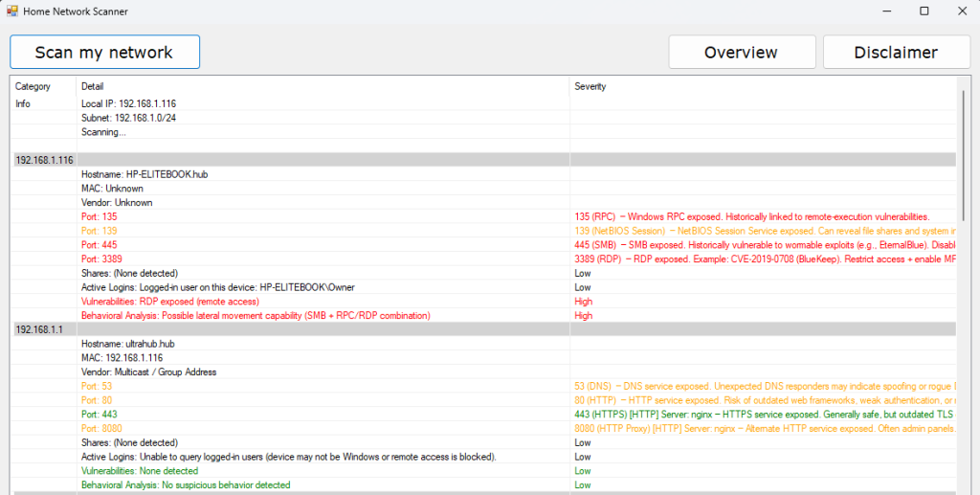Image resolution: width=980 pixels, height=495 pixels.
Task: Select the Port: 3389 row
Action: click(101, 259)
